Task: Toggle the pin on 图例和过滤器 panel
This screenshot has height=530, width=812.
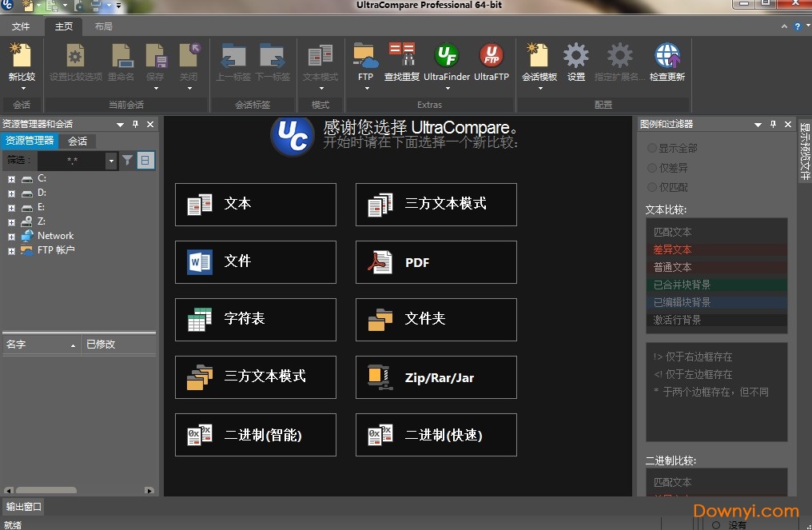Action: click(x=773, y=124)
